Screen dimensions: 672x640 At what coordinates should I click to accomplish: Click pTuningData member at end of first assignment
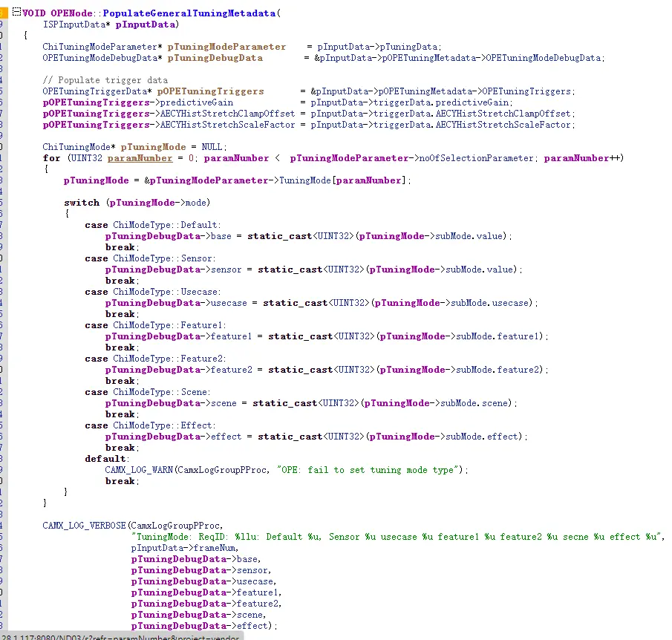(408, 47)
